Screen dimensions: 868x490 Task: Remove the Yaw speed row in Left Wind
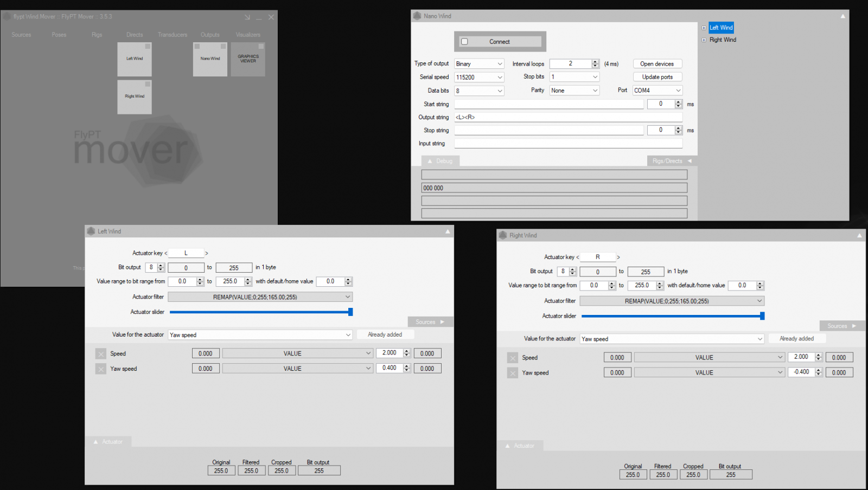pos(101,369)
